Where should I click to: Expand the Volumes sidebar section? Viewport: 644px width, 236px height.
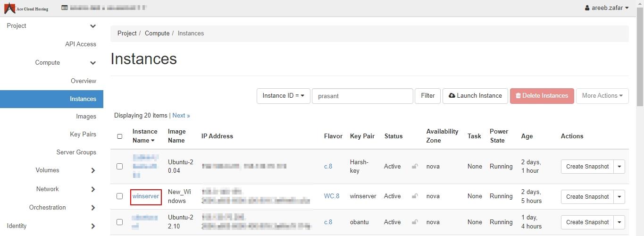click(x=93, y=170)
